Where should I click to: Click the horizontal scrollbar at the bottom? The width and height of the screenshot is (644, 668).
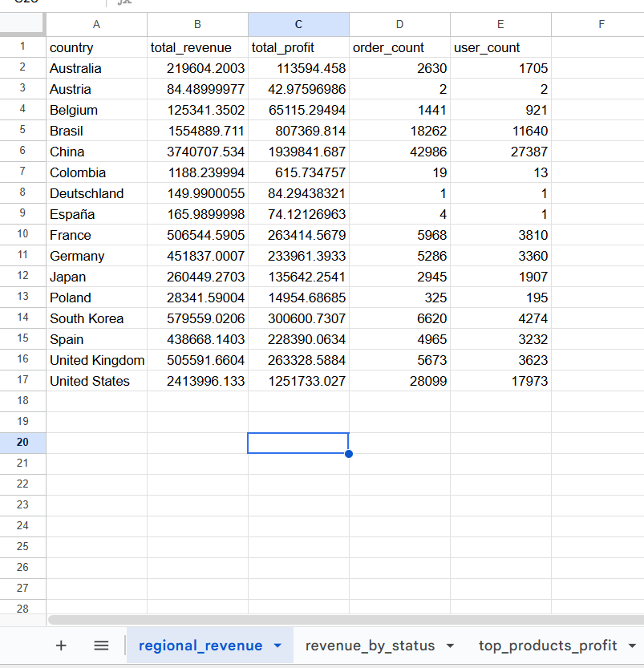(321, 618)
